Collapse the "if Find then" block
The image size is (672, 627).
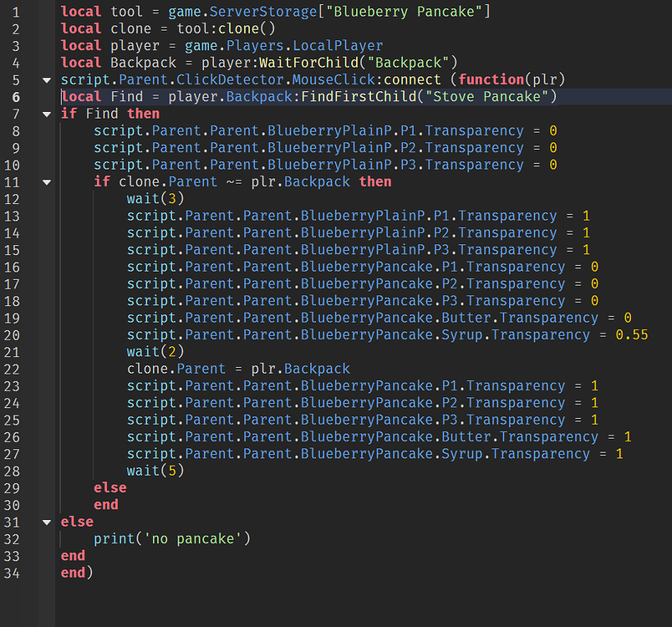(x=47, y=114)
